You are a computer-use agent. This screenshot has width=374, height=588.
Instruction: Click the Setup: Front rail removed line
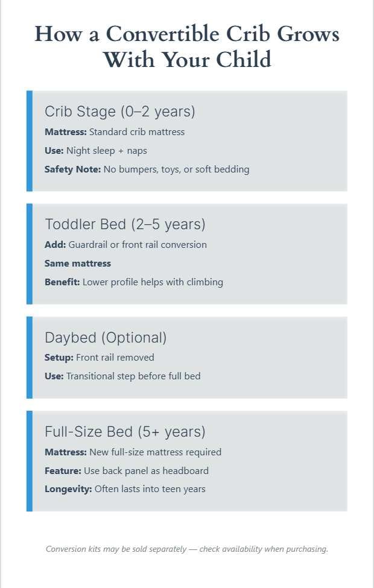coord(100,358)
